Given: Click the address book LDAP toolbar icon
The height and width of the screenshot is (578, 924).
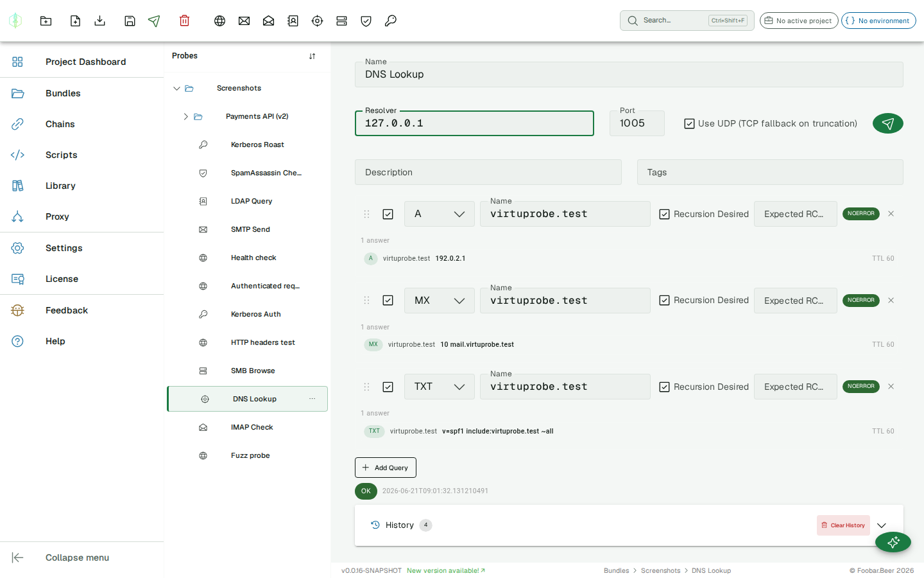Looking at the screenshot, I should pyautogui.click(x=293, y=21).
